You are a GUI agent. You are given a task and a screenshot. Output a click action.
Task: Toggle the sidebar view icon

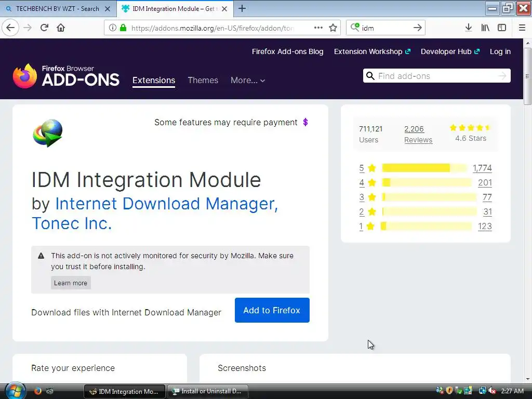tap(502, 28)
